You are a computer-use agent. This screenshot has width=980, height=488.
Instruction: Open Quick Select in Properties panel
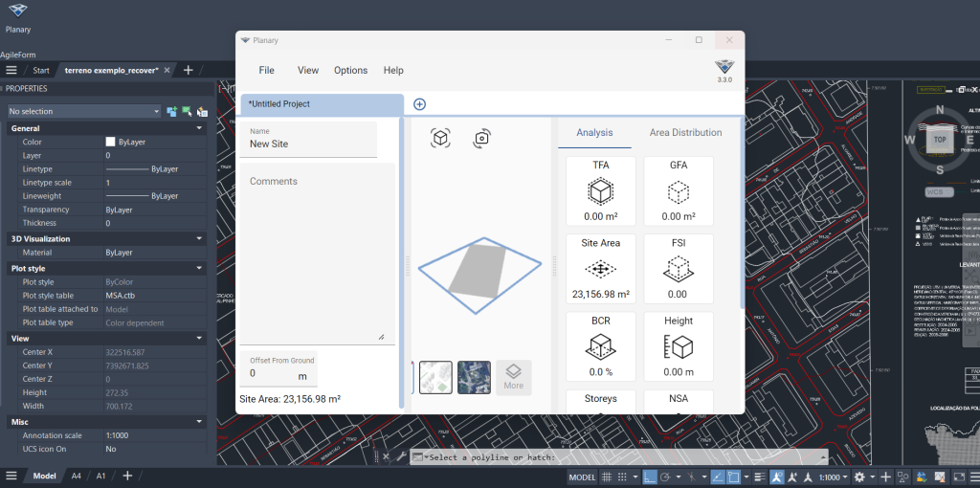(202, 111)
